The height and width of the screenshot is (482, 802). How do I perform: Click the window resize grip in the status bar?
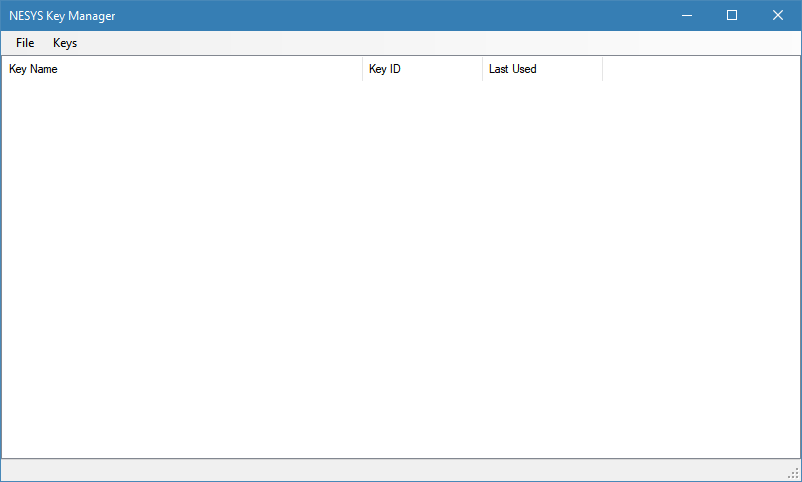pos(793,473)
